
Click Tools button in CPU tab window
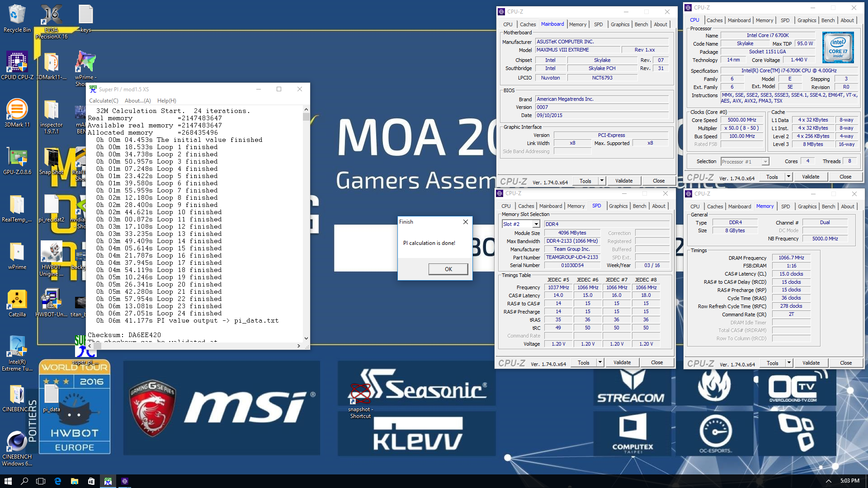772,177
